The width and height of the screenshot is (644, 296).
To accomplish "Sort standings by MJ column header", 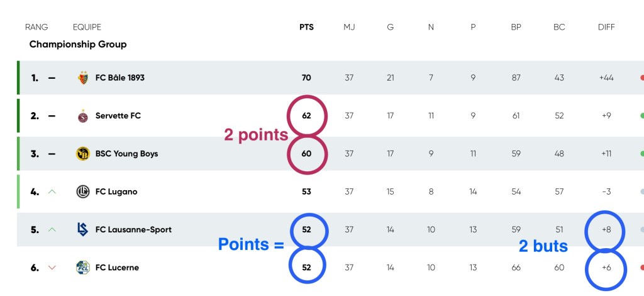I will coord(349,27).
